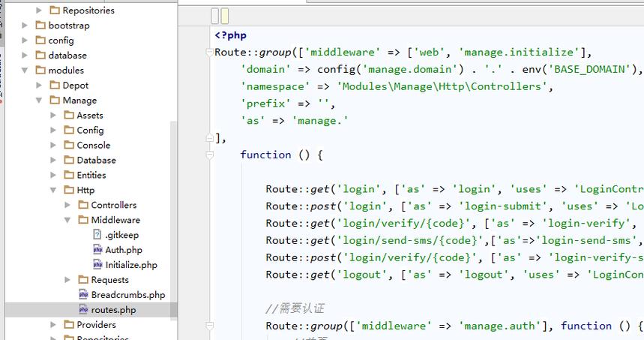Select the Requests folder icon
The image size is (644, 340).
point(83,279)
